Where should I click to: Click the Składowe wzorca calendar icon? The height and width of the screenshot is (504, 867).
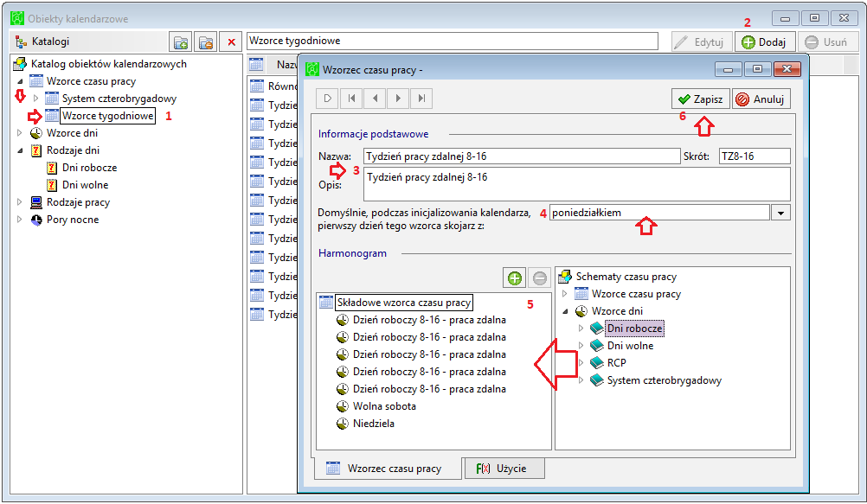pyautogui.click(x=326, y=303)
